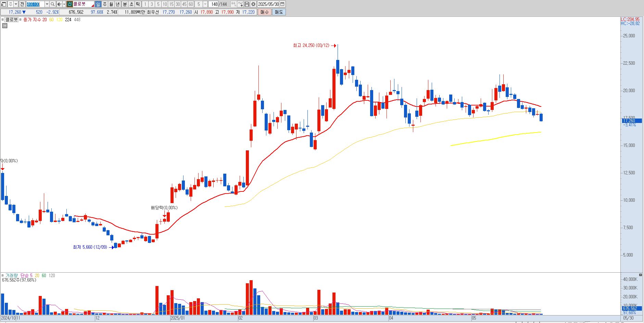
Task: Click the yellow 60 moving average legend
Action: (51, 20)
